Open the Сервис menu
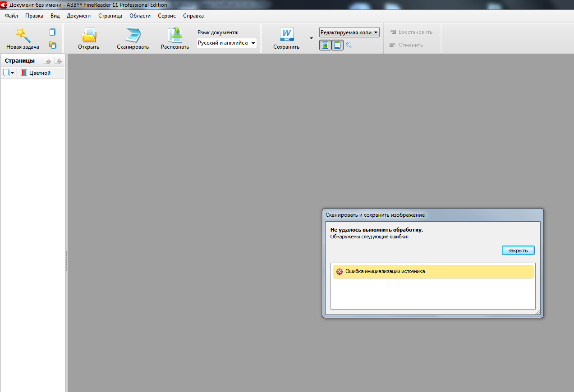The height and width of the screenshot is (392, 574). pos(167,16)
